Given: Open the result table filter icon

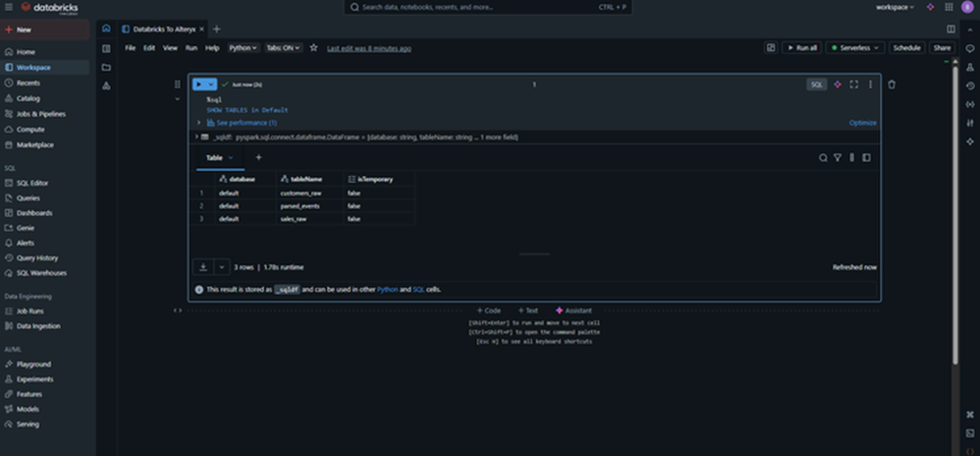Looking at the screenshot, I should (838, 157).
